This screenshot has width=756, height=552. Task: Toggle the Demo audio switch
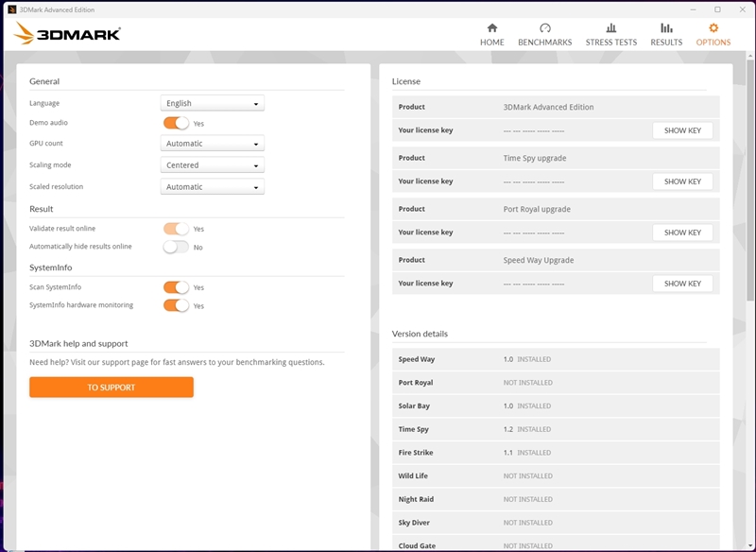pos(176,123)
